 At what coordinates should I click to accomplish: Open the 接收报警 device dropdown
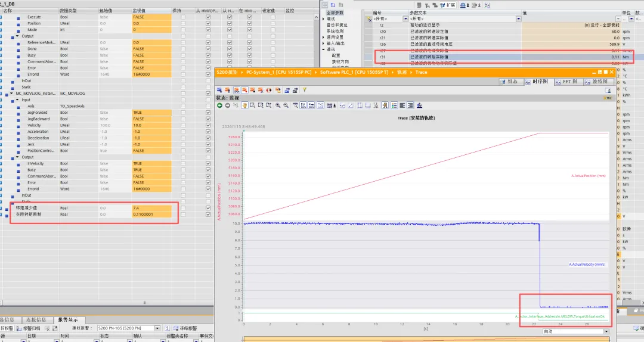tap(157, 328)
